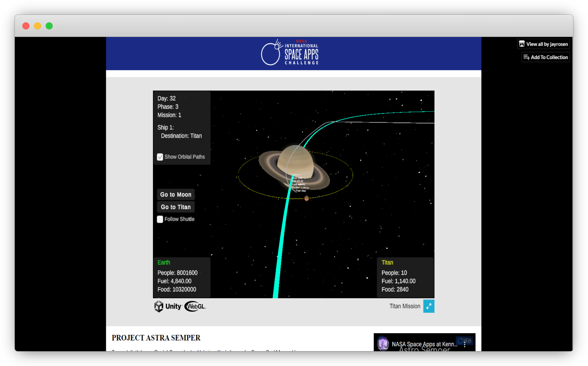Click the small orange Titan moon
This screenshot has width=588, height=366.
[x=306, y=198]
